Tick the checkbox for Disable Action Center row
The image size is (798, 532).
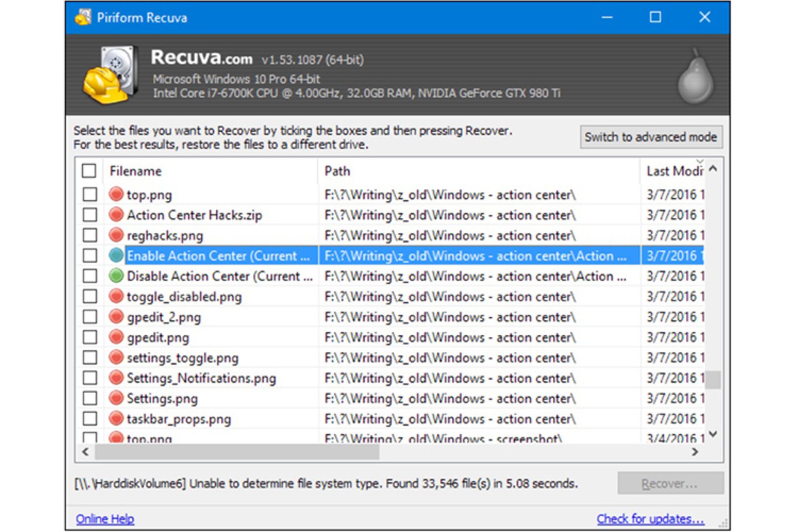pyautogui.click(x=89, y=276)
